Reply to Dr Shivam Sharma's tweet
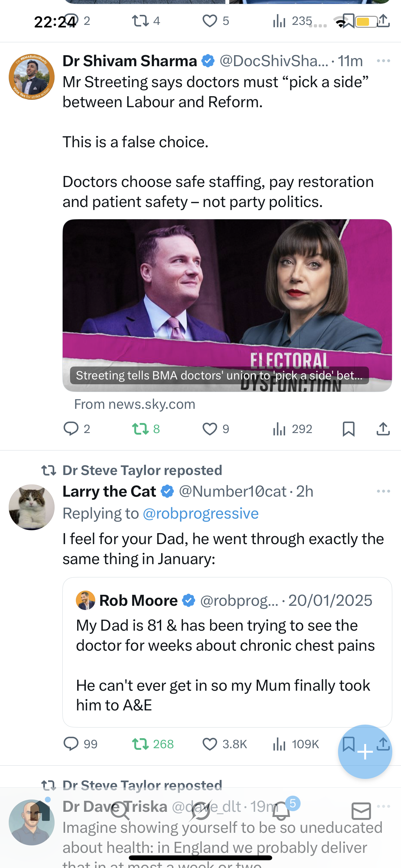 pos(71,429)
